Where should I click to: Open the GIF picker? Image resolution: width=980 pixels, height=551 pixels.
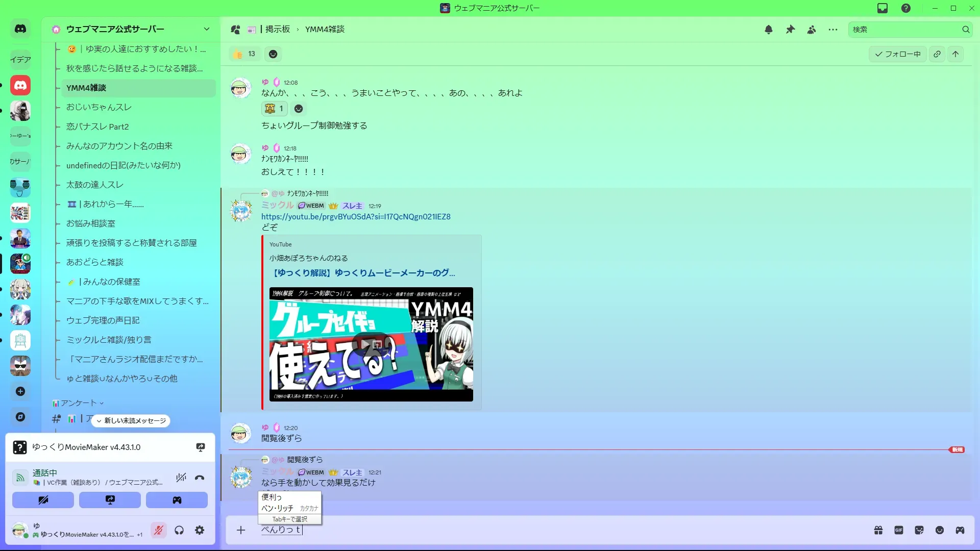[899, 530]
